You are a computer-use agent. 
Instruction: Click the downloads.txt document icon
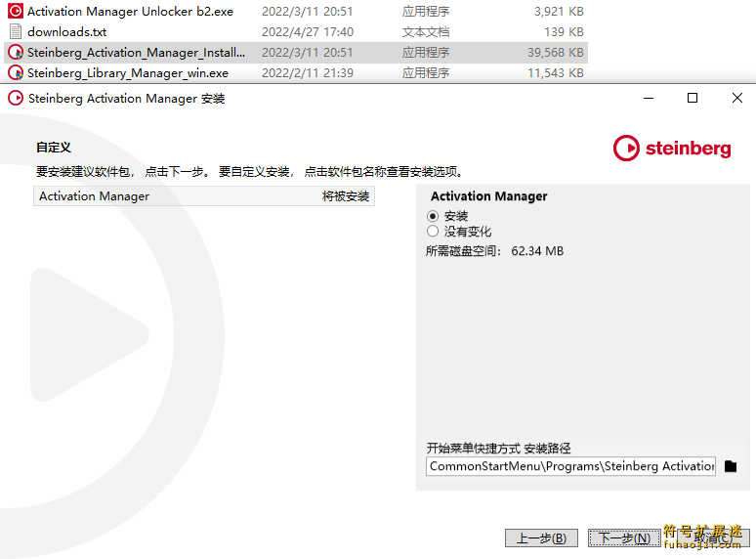(x=16, y=31)
